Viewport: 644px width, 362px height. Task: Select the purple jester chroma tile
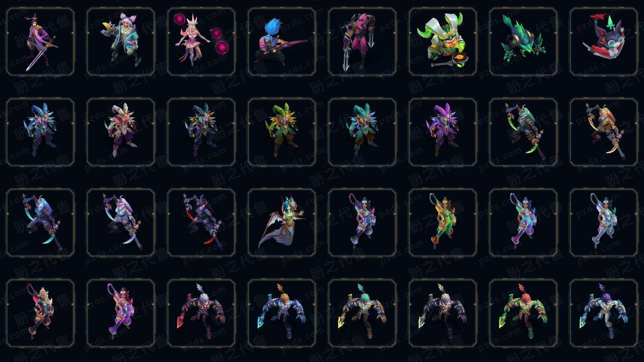click(x=443, y=132)
